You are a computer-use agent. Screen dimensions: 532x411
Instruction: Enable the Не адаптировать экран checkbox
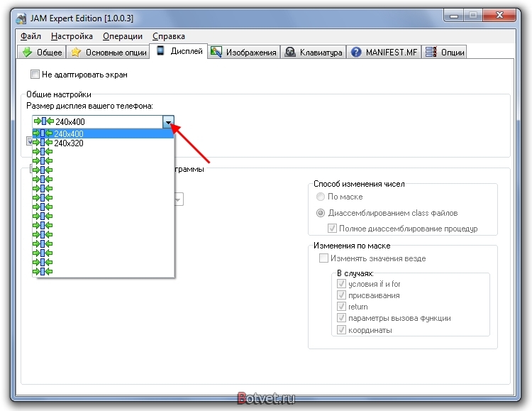(x=35, y=74)
